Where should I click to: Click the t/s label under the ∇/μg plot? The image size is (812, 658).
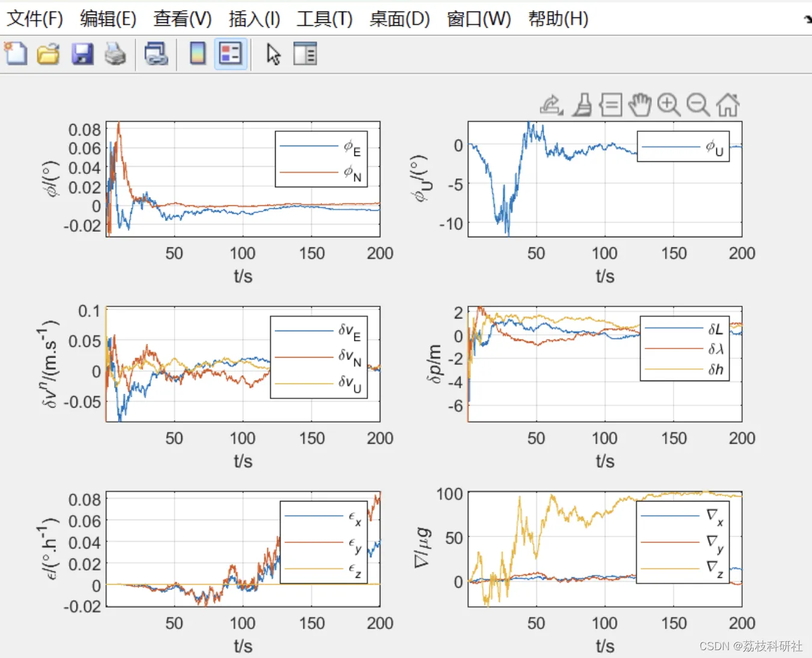(605, 645)
